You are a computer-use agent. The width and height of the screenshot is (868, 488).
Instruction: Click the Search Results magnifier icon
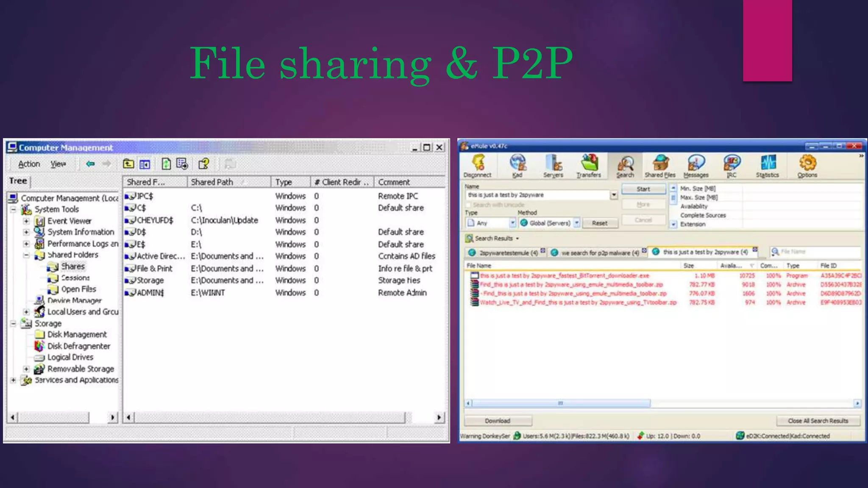[469, 238]
